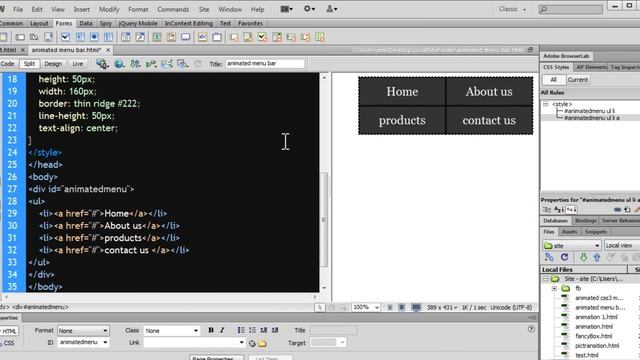Click contact us link in design preview
Image resolution: width=640 pixels, height=360 pixels.
489,120
